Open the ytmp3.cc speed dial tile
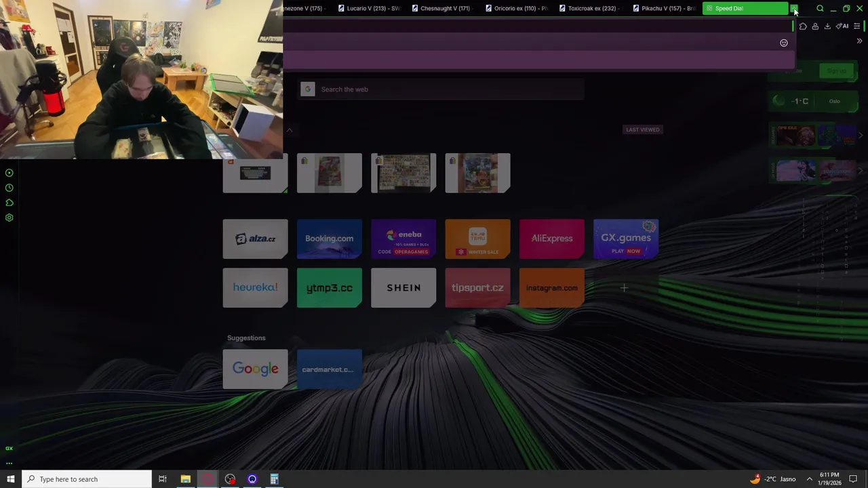 point(329,288)
